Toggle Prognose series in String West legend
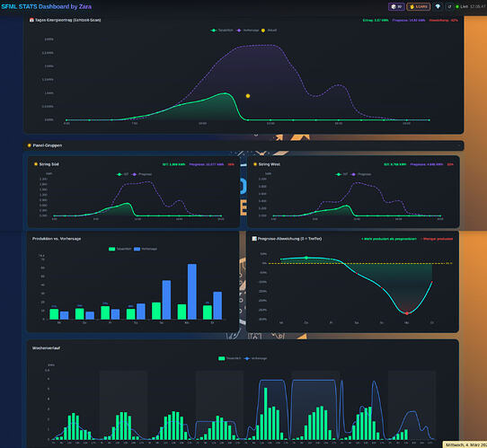 click(x=361, y=174)
